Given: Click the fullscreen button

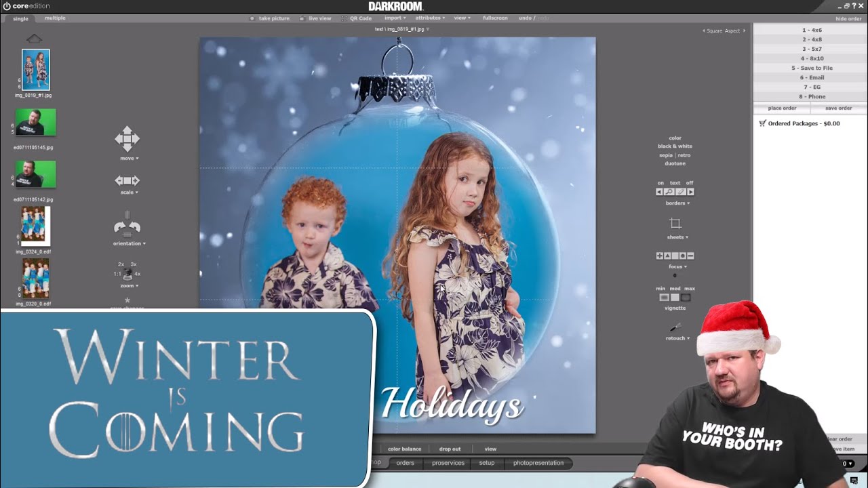Looking at the screenshot, I should tap(495, 18).
